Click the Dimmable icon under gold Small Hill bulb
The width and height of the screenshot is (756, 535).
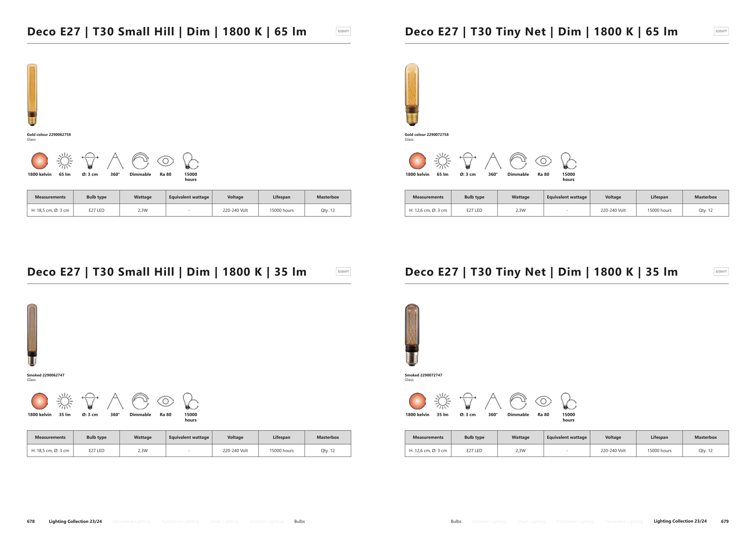point(140,161)
